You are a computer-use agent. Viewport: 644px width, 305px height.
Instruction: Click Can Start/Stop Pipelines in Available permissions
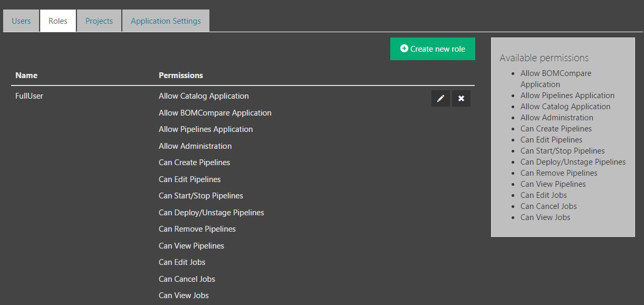pos(562,151)
